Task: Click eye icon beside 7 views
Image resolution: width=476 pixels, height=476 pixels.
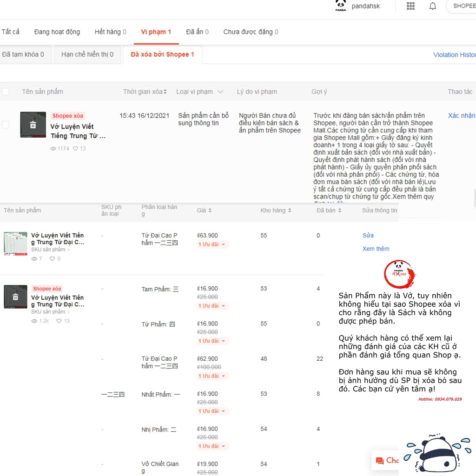Action: [x=34, y=258]
